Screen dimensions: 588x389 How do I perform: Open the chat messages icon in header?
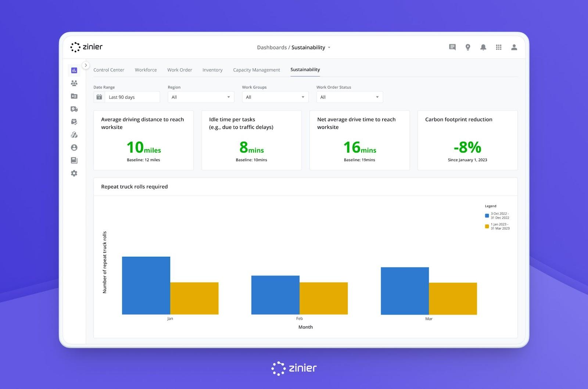point(452,47)
